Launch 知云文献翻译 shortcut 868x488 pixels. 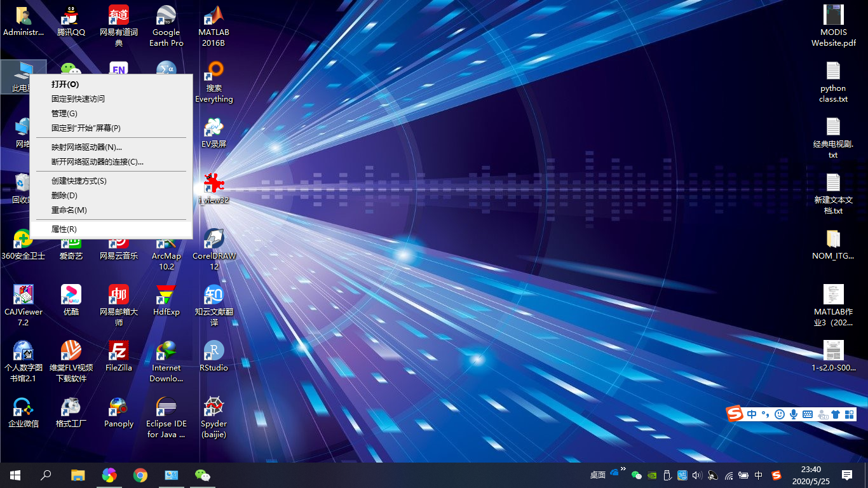(214, 306)
